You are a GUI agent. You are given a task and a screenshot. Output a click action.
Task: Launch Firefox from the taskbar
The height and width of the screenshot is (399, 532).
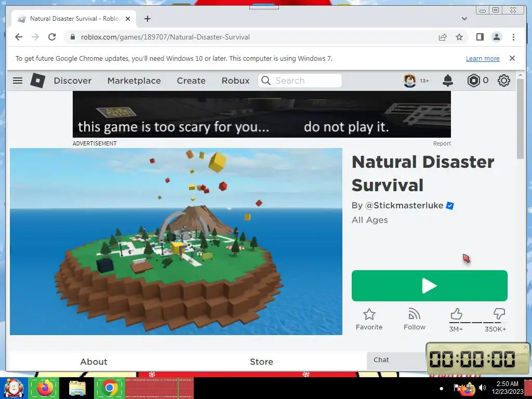tap(45, 388)
